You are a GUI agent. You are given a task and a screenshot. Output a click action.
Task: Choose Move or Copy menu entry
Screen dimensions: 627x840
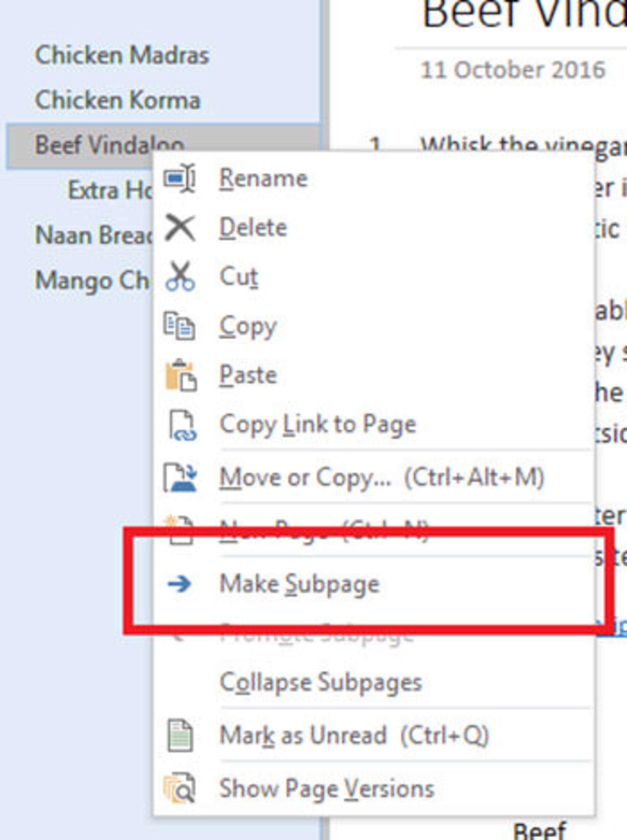pos(381,477)
